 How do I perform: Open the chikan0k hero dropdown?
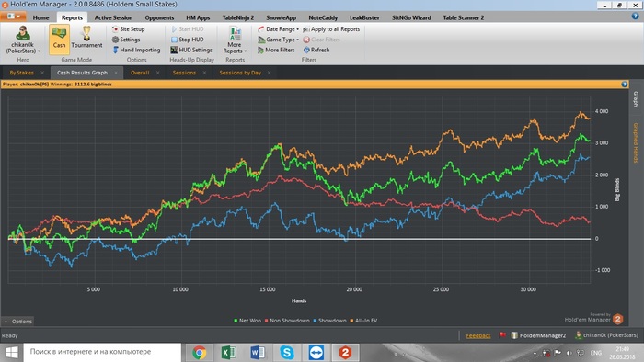tap(23, 40)
